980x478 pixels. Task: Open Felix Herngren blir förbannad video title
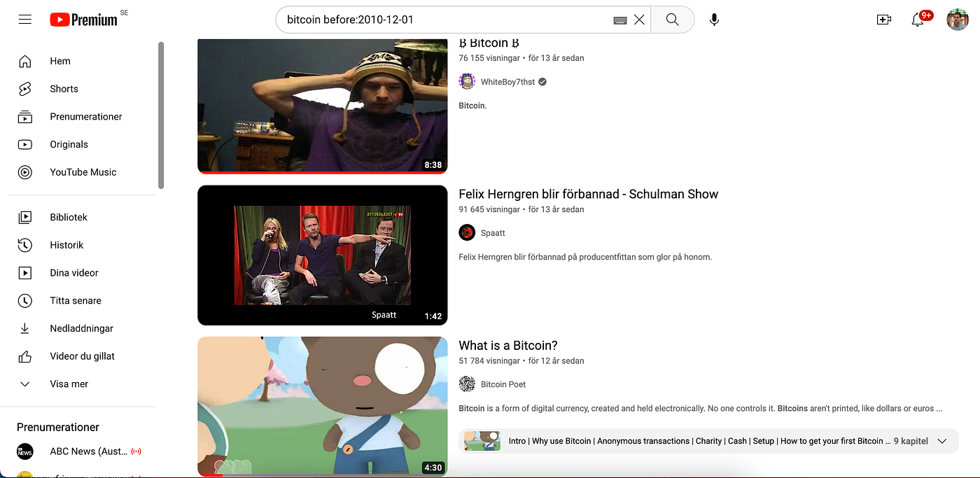pyautogui.click(x=588, y=195)
